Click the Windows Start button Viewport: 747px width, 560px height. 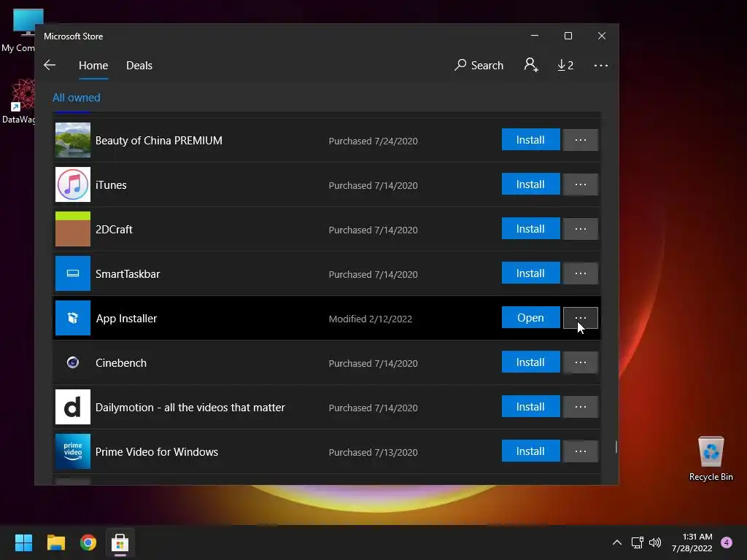click(x=23, y=542)
